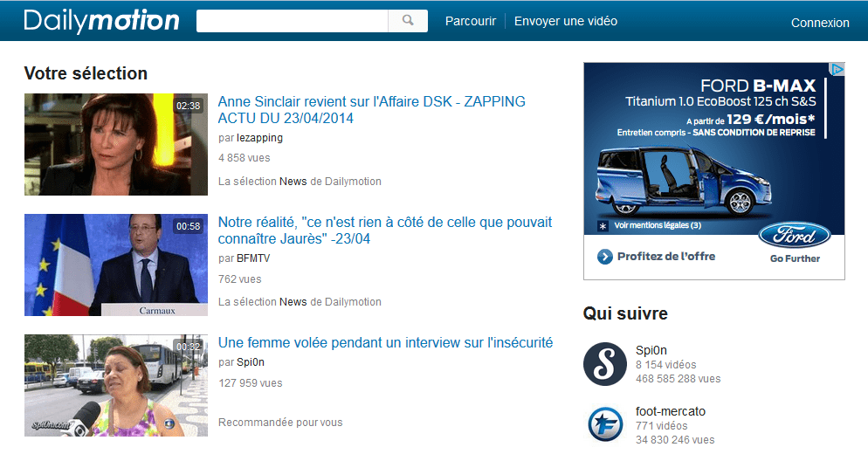Visit BFMTV uploader profile
The height and width of the screenshot is (454, 868).
coord(253,258)
